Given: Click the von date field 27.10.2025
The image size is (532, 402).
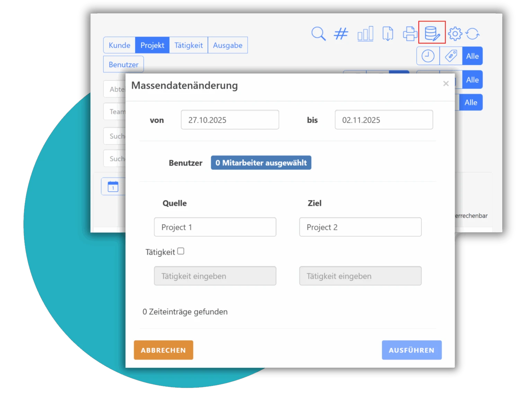Looking at the screenshot, I should click(x=230, y=120).
